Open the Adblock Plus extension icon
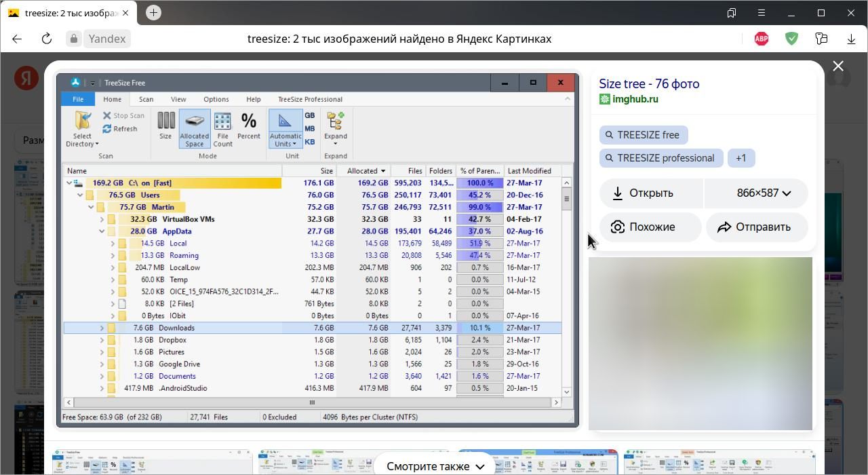The width and height of the screenshot is (868, 475). 762,39
